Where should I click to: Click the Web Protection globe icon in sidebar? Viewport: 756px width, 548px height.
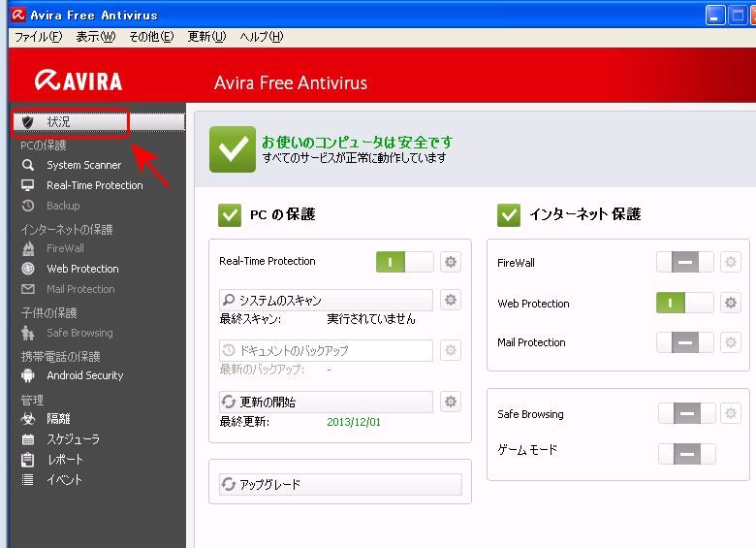[28, 269]
